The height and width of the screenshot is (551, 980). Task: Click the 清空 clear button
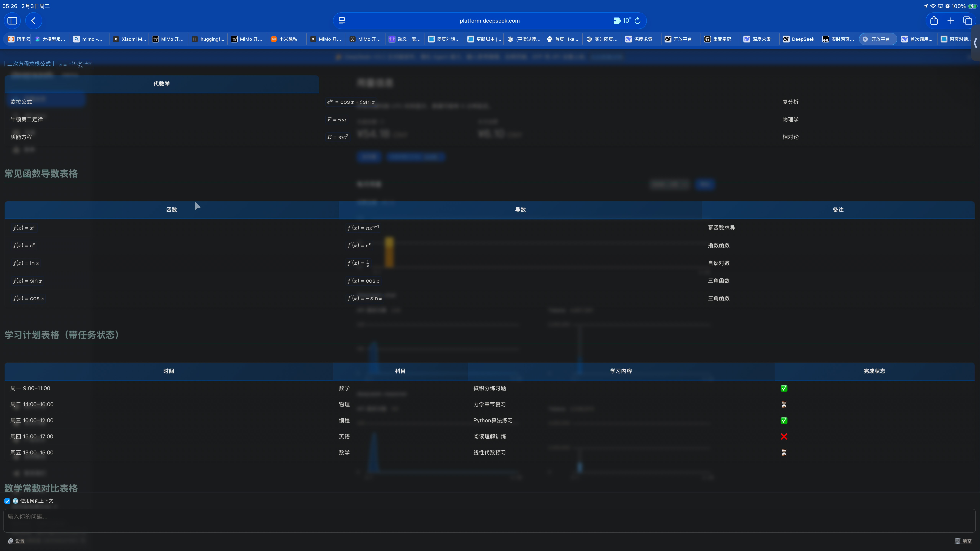(x=963, y=541)
